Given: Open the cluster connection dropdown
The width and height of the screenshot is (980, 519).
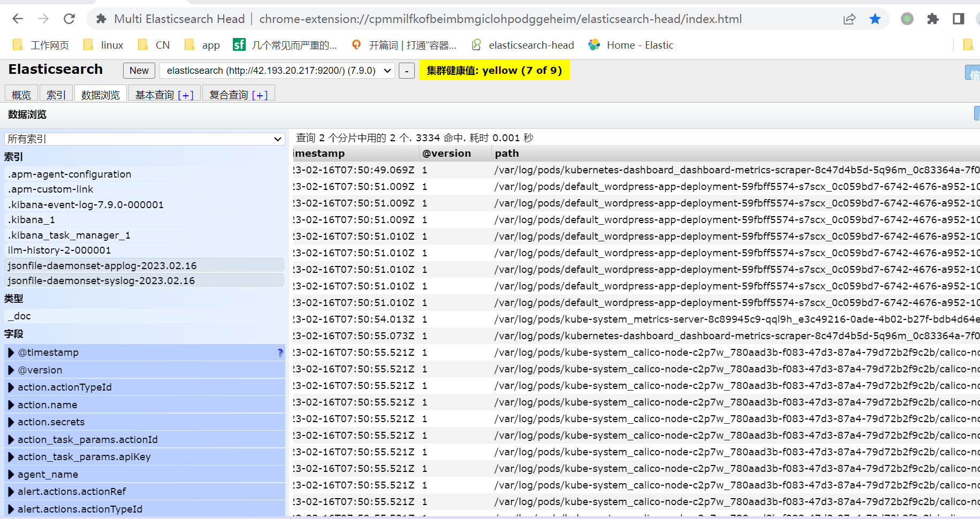Looking at the screenshot, I should pos(277,71).
